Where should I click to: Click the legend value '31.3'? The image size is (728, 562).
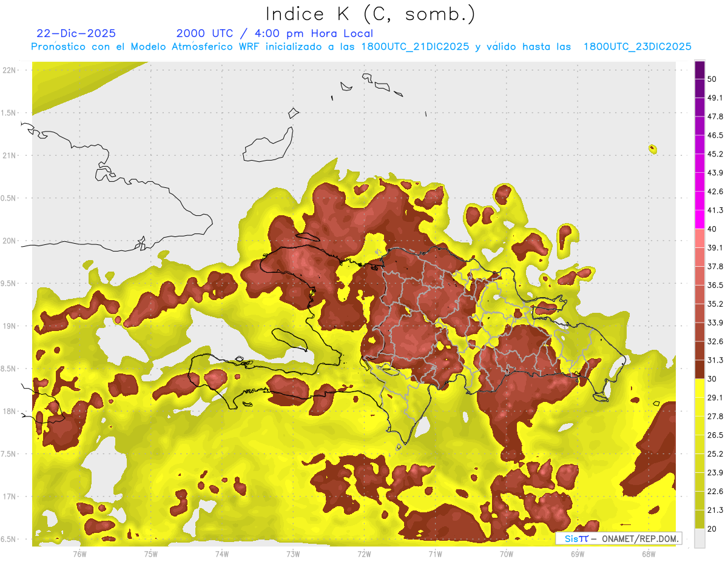point(715,360)
